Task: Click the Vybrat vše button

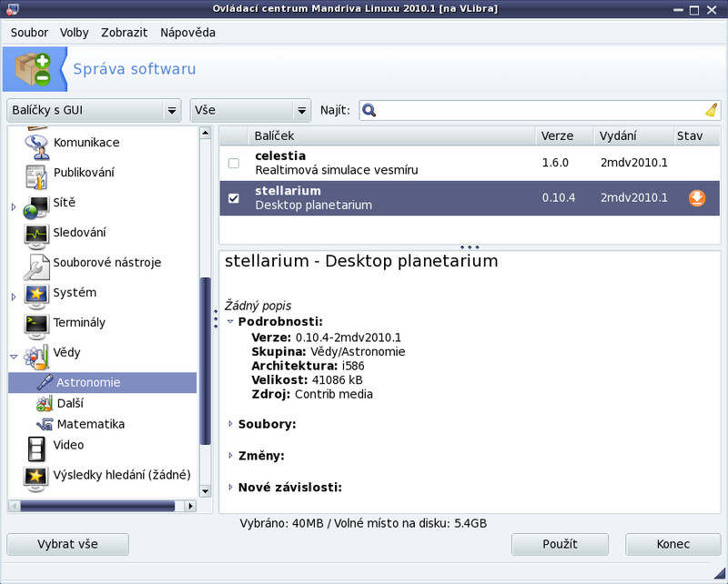Action: tap(67, 544)
